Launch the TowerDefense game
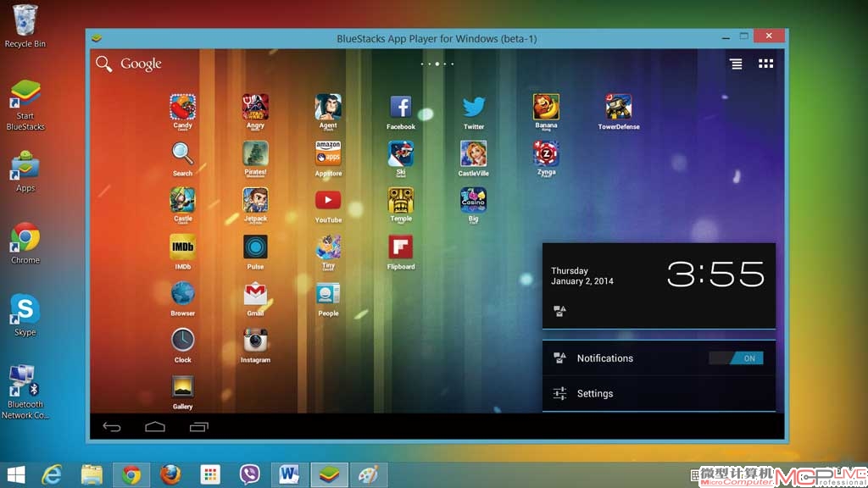Screen dimensions: 868x488 coord(619,108)
